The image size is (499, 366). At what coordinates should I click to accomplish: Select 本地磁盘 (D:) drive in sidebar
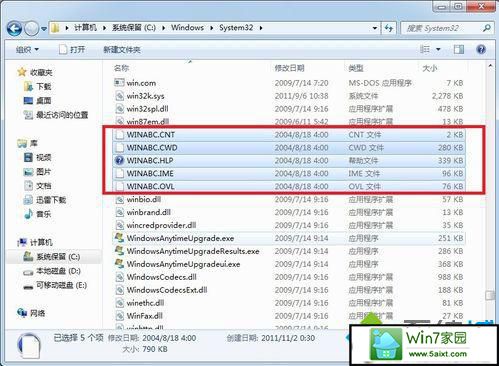pos(58,271)
